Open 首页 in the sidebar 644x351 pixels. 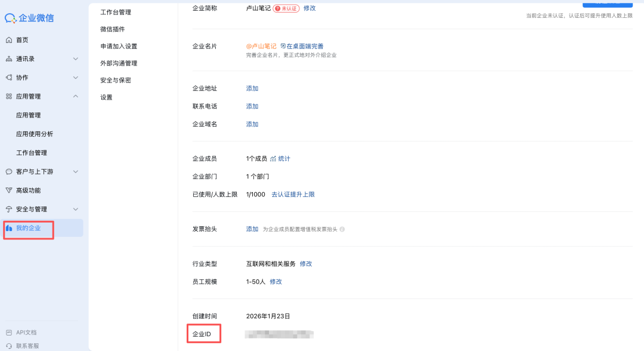22,40
